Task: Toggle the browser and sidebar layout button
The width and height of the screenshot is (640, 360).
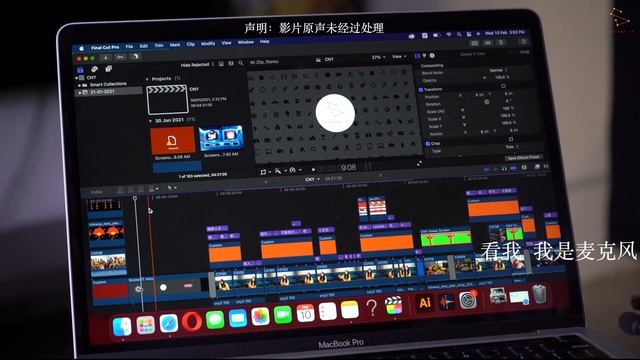Action: pos(474,43)
